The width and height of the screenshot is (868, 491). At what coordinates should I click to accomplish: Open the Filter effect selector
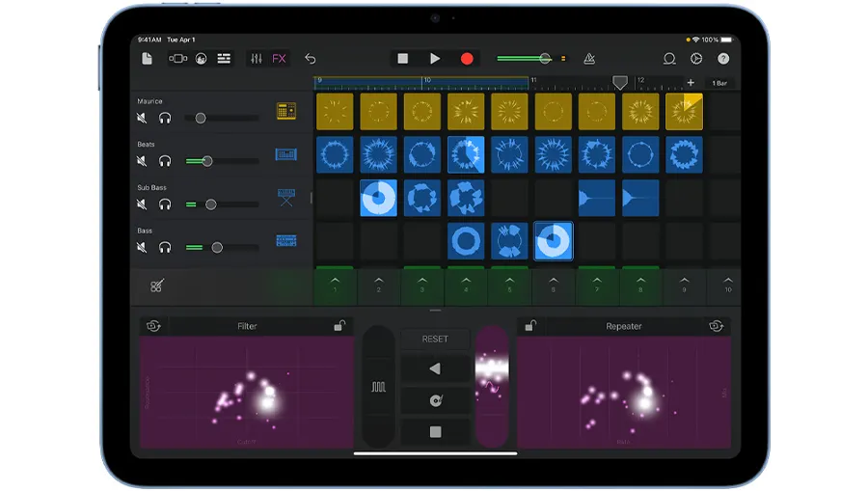click(x=247, y=326)
